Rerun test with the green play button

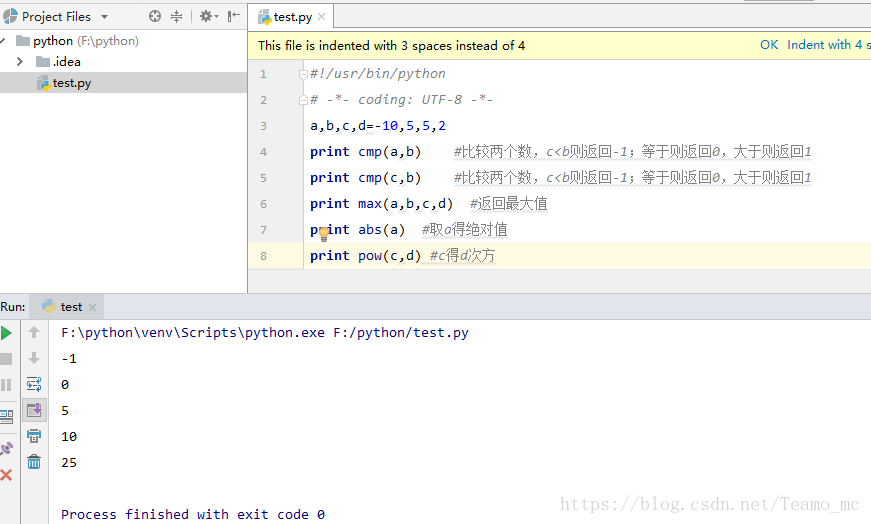point(7,333)
